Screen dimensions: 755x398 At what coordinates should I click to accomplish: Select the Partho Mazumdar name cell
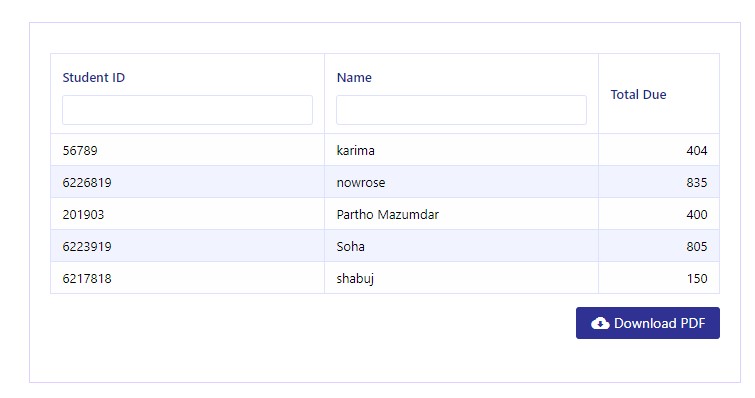(x=461, y=214)
